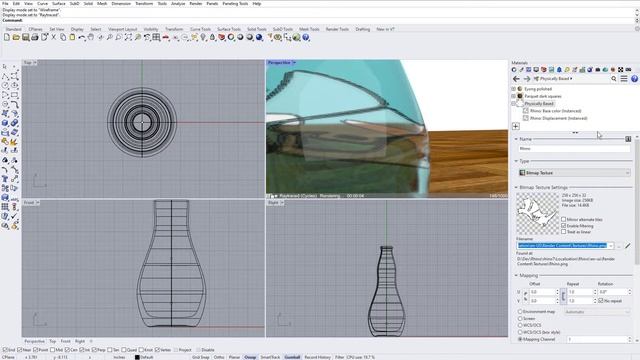Click the Copy icon in toolbar
Image resolution: width=640 pixels, height=360 pixels.
pyautogui.click(x=63, y=38)
